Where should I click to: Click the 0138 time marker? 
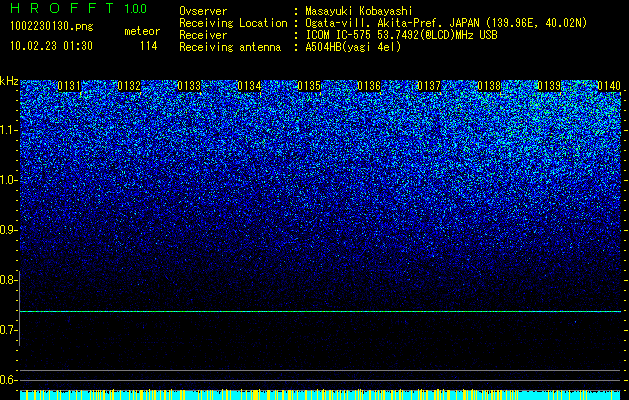pos(489,86)
